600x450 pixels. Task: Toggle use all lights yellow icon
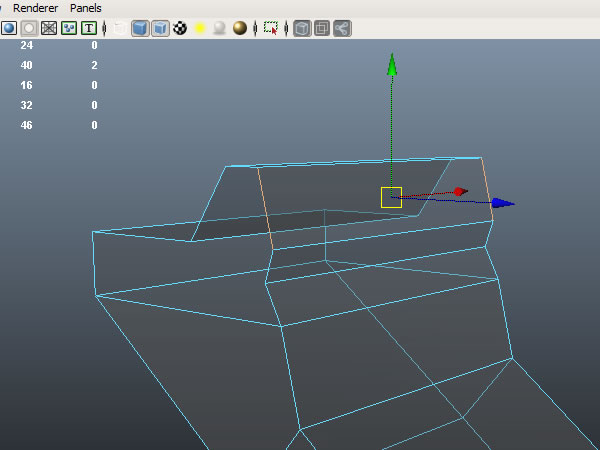(200, 28)
